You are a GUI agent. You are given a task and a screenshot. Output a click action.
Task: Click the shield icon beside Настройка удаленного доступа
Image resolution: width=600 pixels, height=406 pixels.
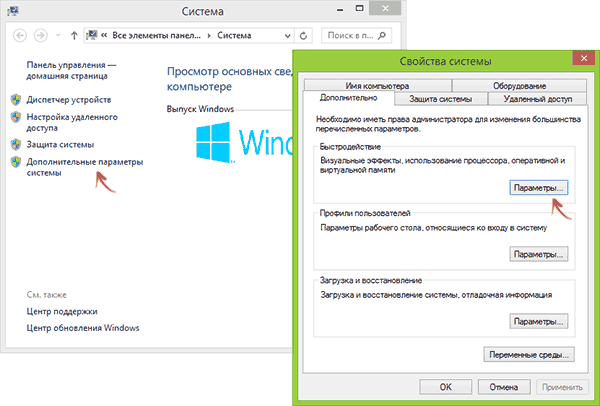coord(15,117)
